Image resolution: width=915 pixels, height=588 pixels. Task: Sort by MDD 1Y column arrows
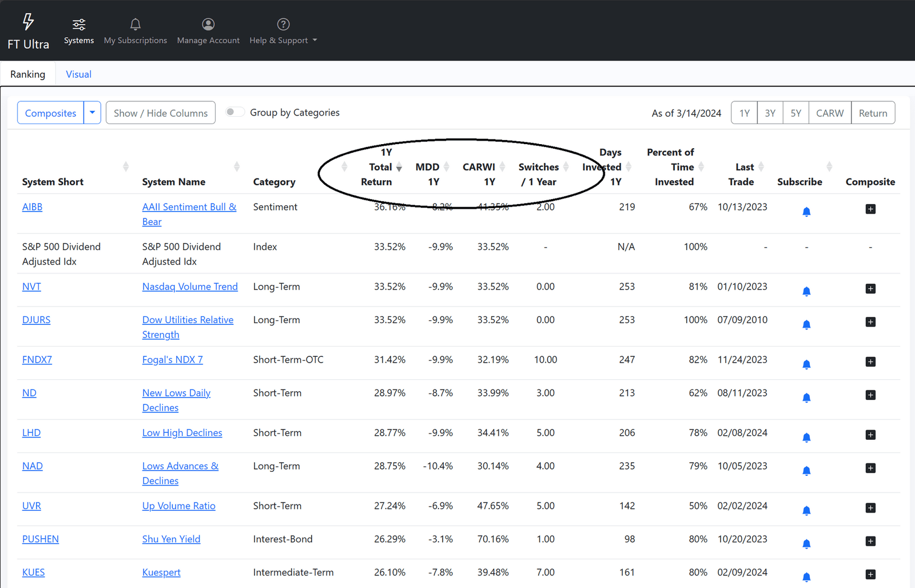[x=447, y=166]
